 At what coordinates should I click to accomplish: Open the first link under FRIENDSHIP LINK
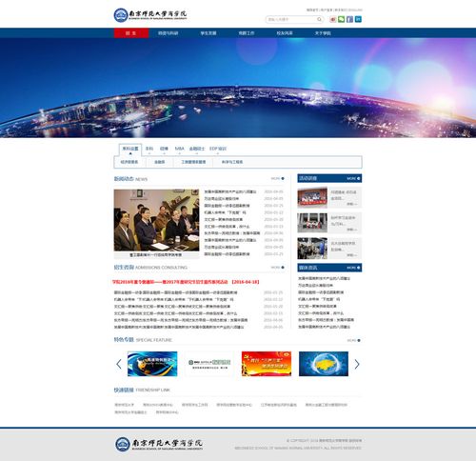tap(124, 405)
